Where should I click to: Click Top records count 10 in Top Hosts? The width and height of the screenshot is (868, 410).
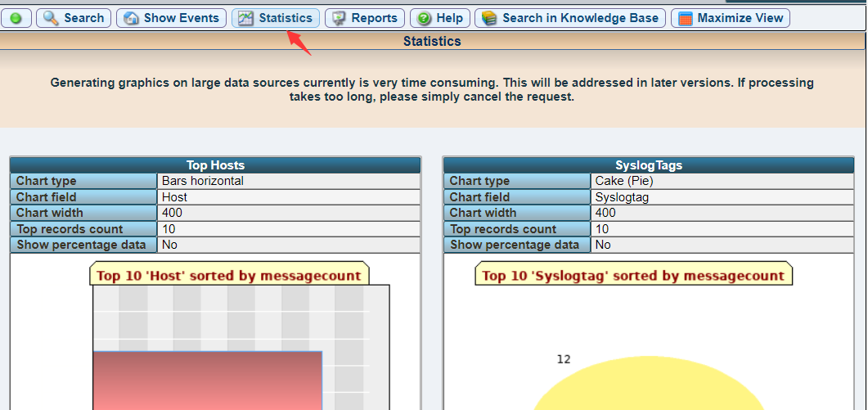169,229
